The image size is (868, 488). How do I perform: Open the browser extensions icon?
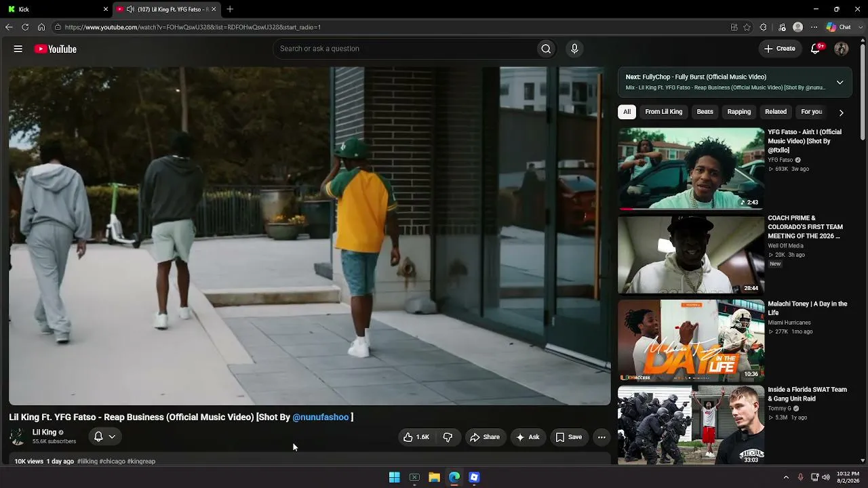764,27
